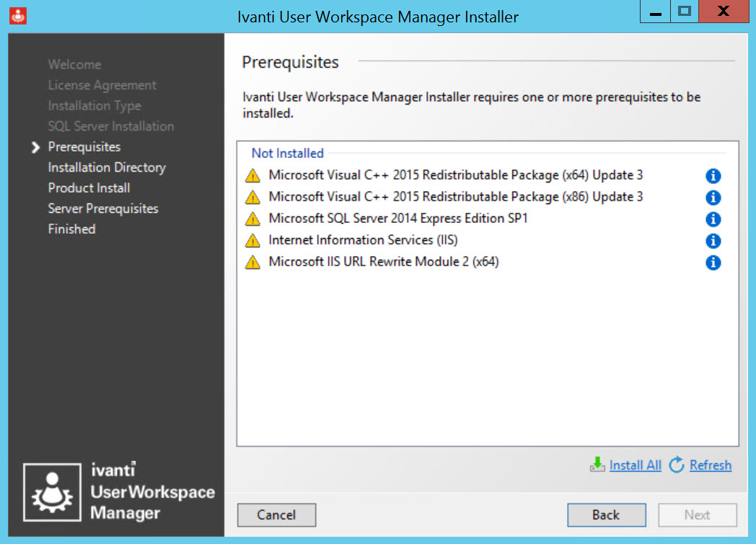Click the Ivanti app icon in title bar
The height and width of the screenshot is (544, 756).
pyautogui.click(x=19, y=14)
